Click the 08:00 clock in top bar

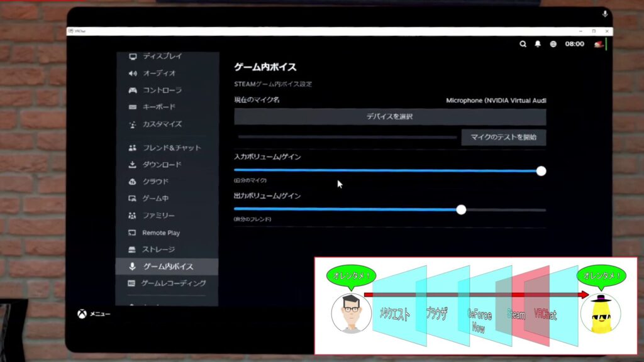pos(574,44)
